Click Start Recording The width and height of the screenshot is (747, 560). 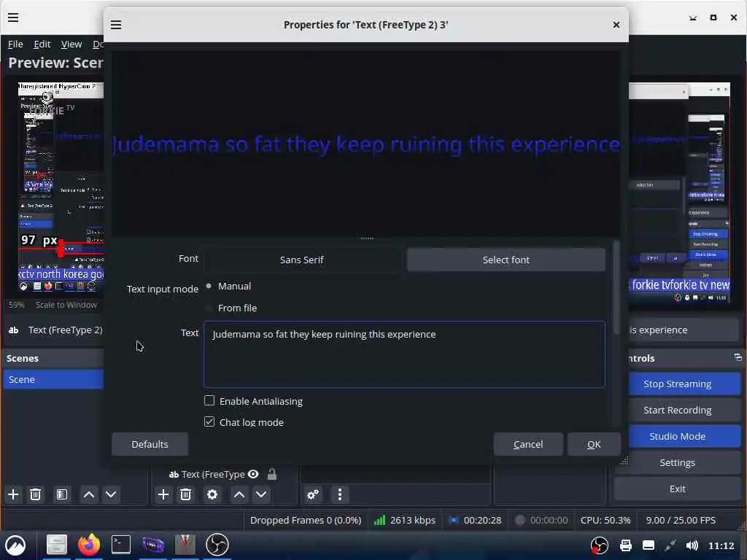(x=677, y=410)
